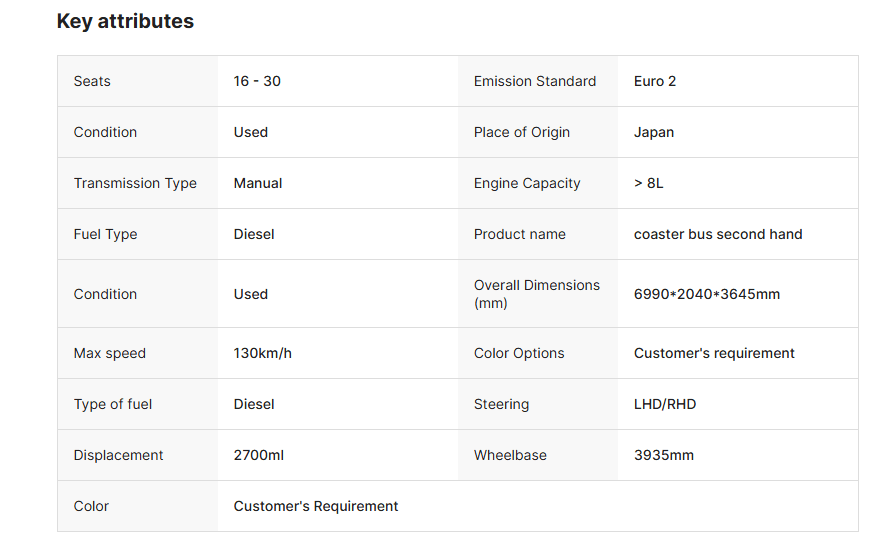Click the Transmission Type label
The image size is (879, 542).
pos(135,183)
